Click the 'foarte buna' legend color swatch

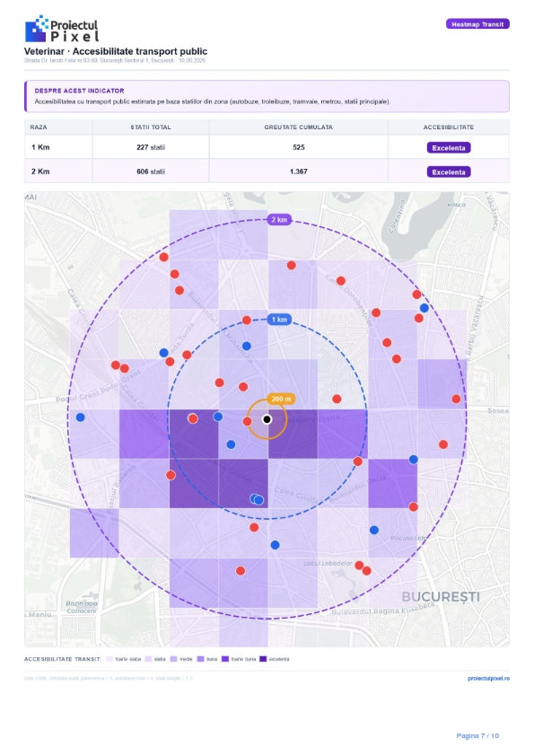[224, 659]
